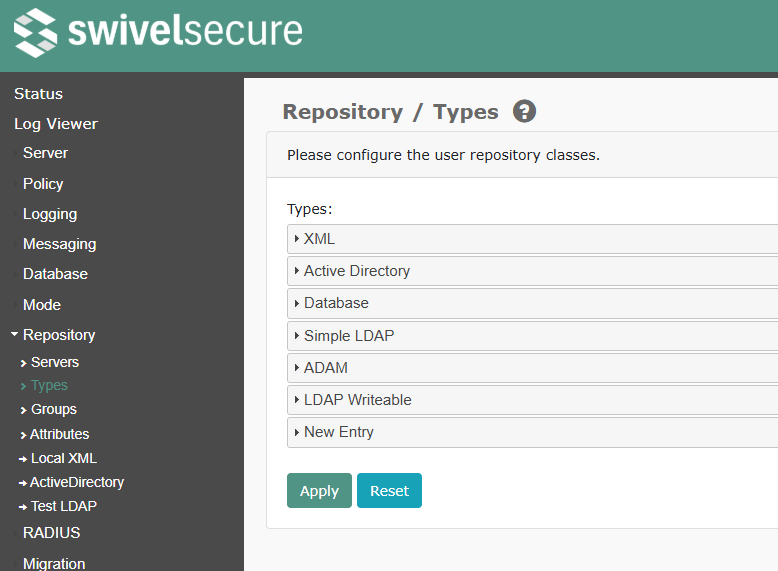Open the Mode menu section
This screenshot has width=778, height=571.
(x=42, y=305)
